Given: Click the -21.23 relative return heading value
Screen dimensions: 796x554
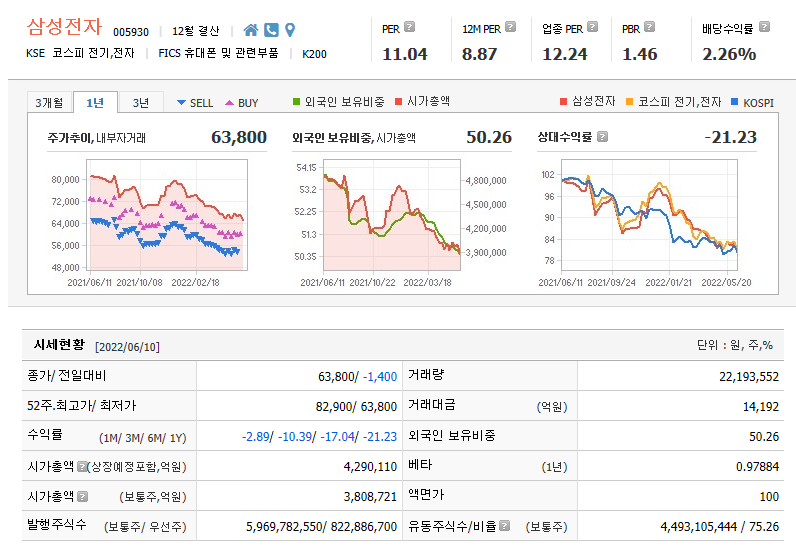Looking at the screenshot, I should 731,137.
